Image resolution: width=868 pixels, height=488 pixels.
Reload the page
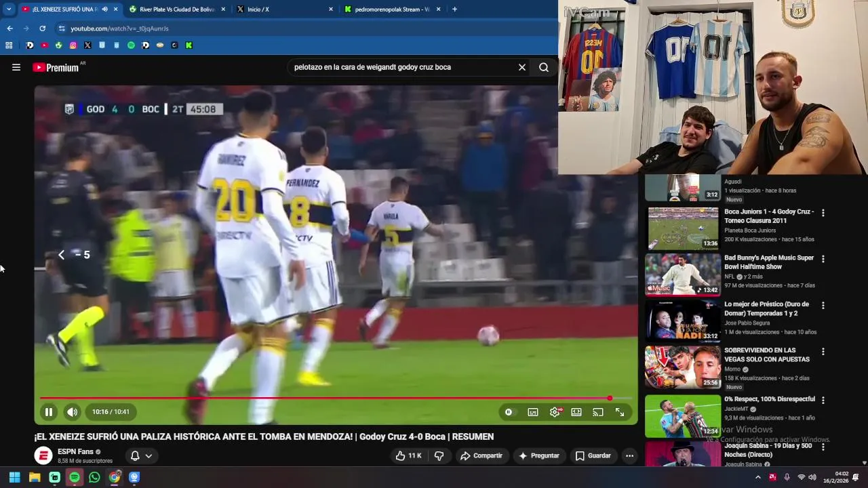[42, 28]
